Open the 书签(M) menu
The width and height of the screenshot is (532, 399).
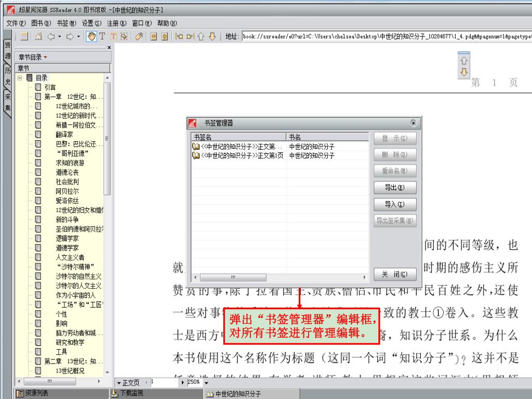click(x=66, y=23)
